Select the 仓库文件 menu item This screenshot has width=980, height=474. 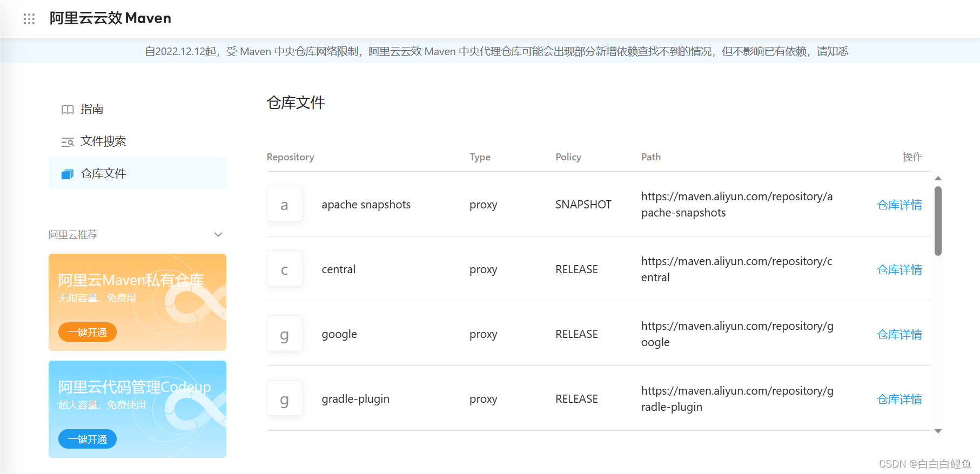(x=137, y=173)
